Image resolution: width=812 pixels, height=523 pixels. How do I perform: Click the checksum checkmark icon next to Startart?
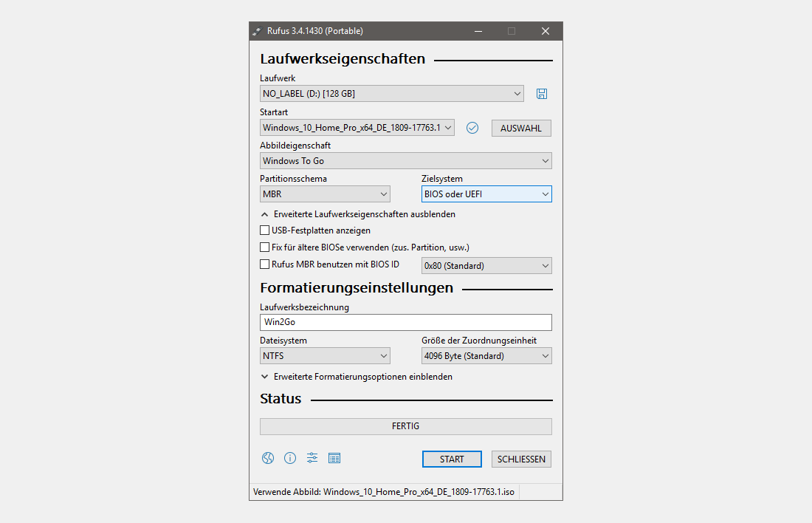pos(472,128)
